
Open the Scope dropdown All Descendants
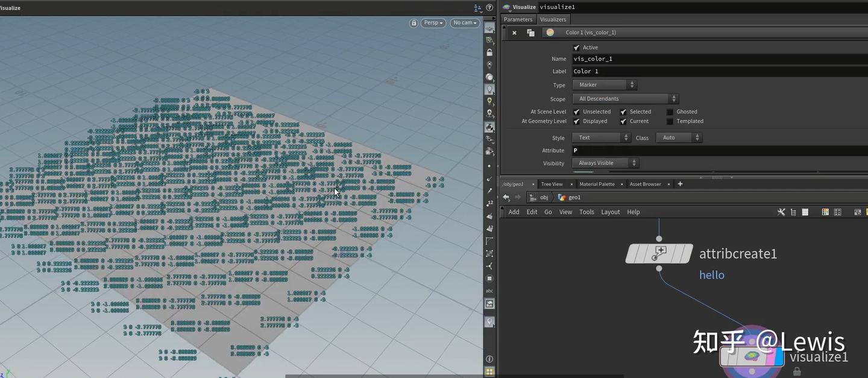pyautogui.click(x=625, y=99)
